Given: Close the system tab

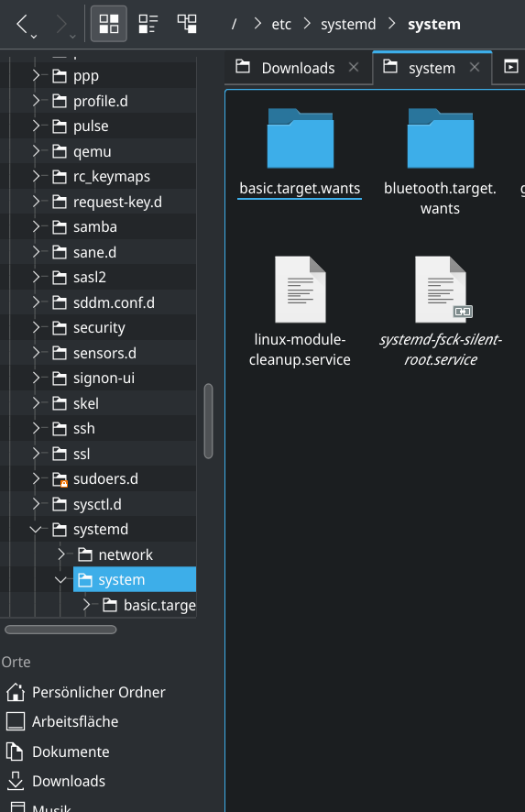Looking at the screenshot, I should click(x=475, y=67).
